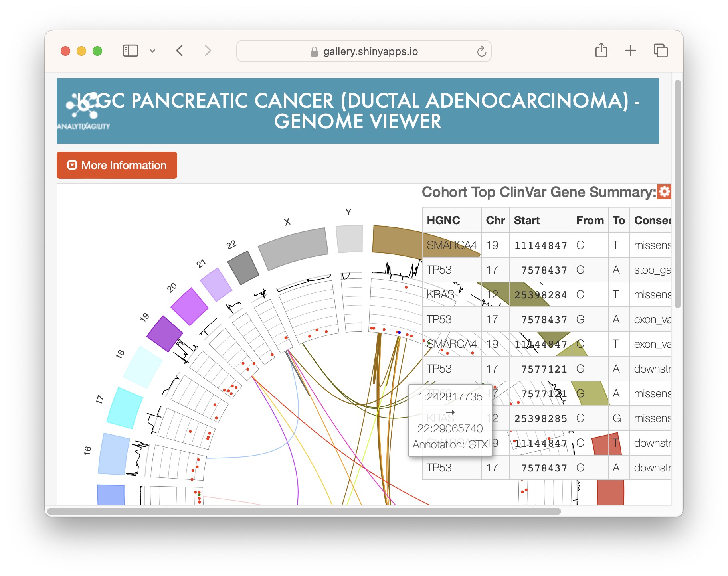Viewport: 728px width, 576px height.
Task: Reload the page with refresh icon
Action: [x=481, y=51]
